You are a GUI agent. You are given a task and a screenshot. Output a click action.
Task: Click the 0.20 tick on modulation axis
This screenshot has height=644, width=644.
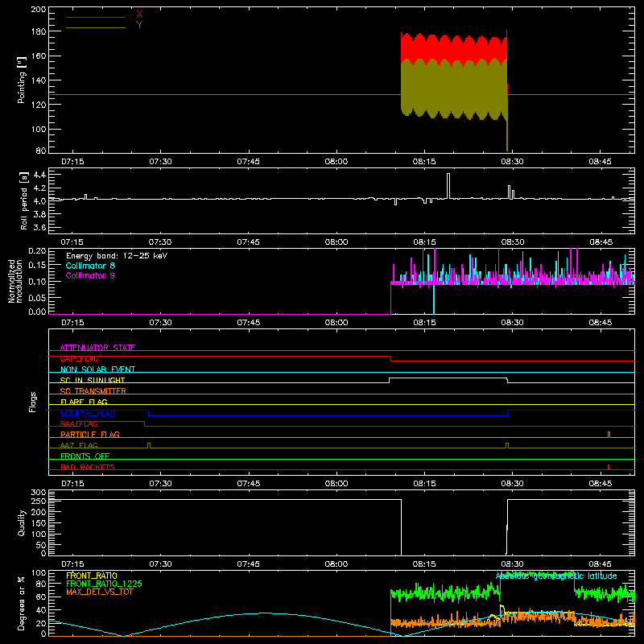(x=37, y=250)
